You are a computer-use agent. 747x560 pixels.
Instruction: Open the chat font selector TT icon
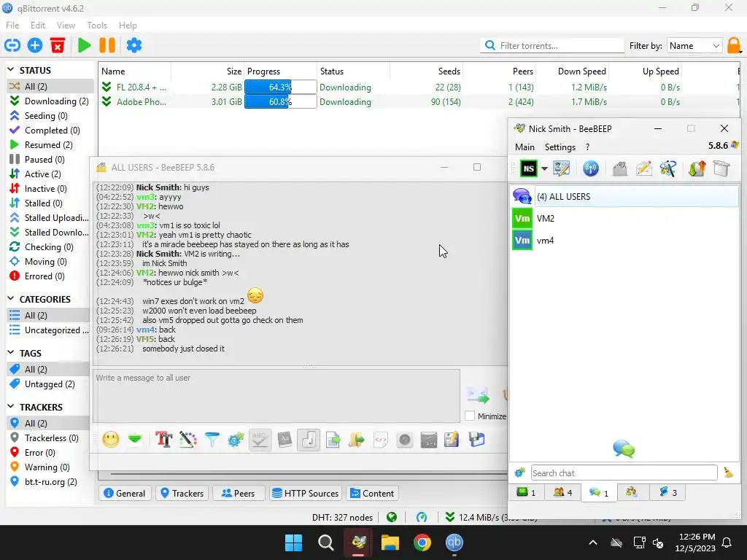(163, 439)
